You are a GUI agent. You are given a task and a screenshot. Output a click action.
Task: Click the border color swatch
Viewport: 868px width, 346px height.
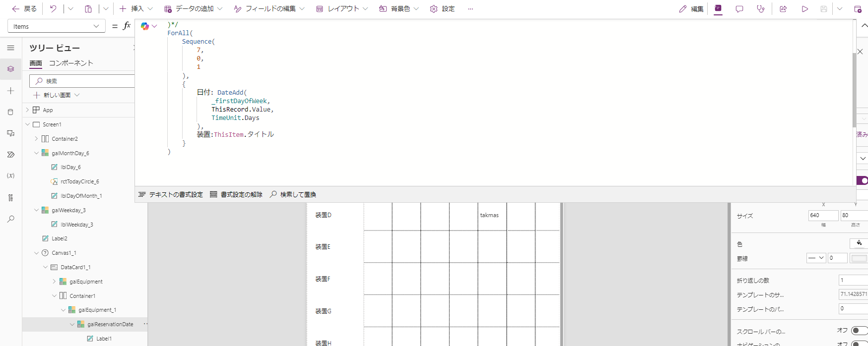(x=859, y=258)
